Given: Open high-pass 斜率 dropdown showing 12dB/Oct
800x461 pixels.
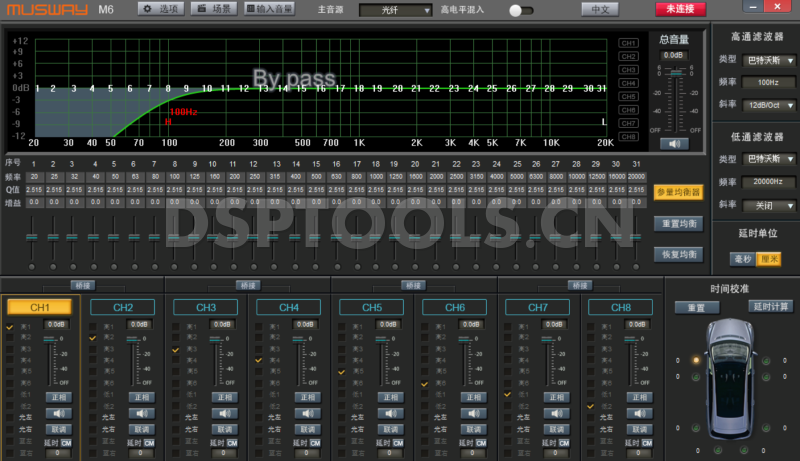Looking at the screenshot, I should (768, 105).
